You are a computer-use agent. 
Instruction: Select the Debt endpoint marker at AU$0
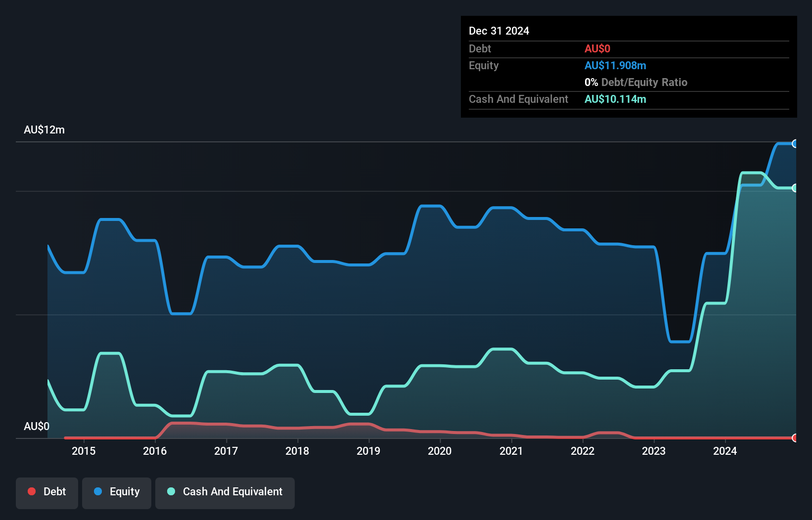795,438
